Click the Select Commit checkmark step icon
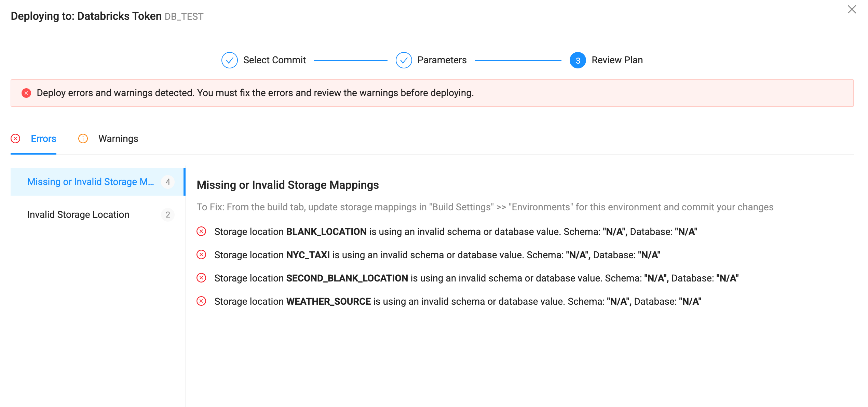The height and width of the screenshot is (407, 868). pyautogui.click(x=229, y=60)
